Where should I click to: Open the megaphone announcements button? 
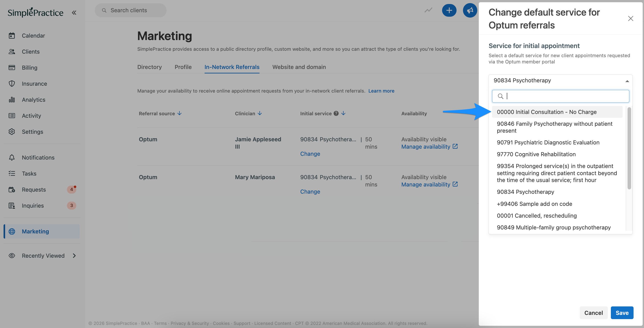pyautogui.click(x=470, y=10)
